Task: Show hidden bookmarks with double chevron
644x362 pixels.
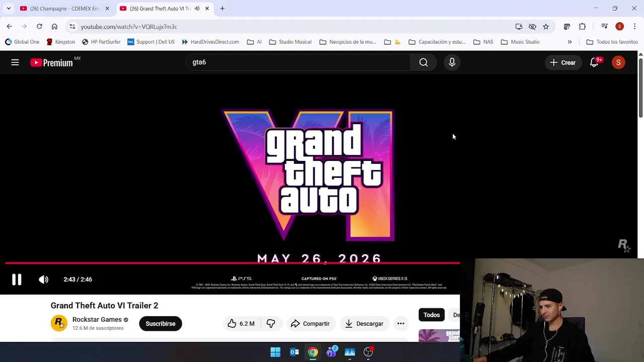Action: click(570, 42)
